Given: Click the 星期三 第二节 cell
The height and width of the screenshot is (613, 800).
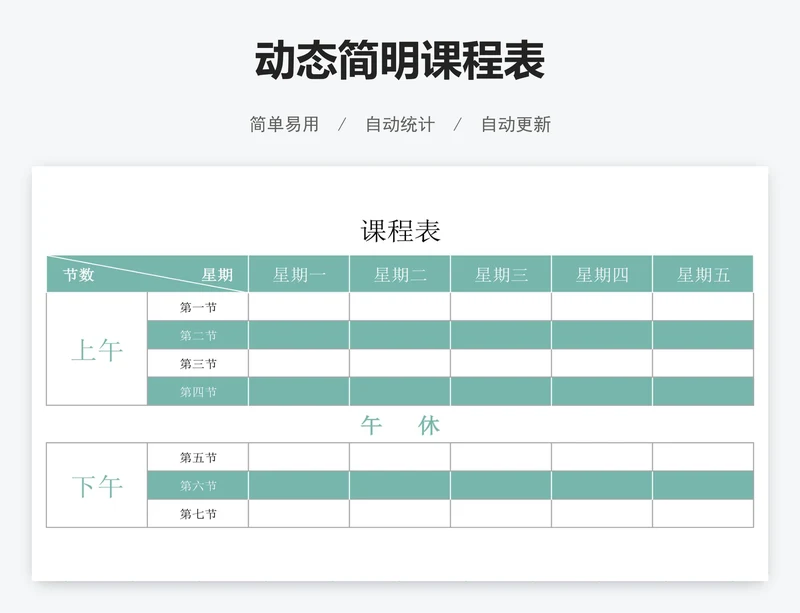Looking at the screenshot, I should (x=501, y=335).
